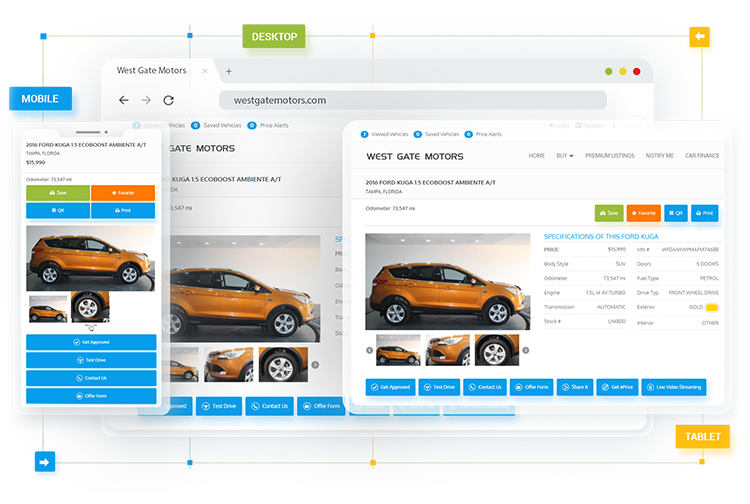This screenshot has height=504, width=750.
Task: Click Offer Form button in desktop view
Action: tap(320, 406)
